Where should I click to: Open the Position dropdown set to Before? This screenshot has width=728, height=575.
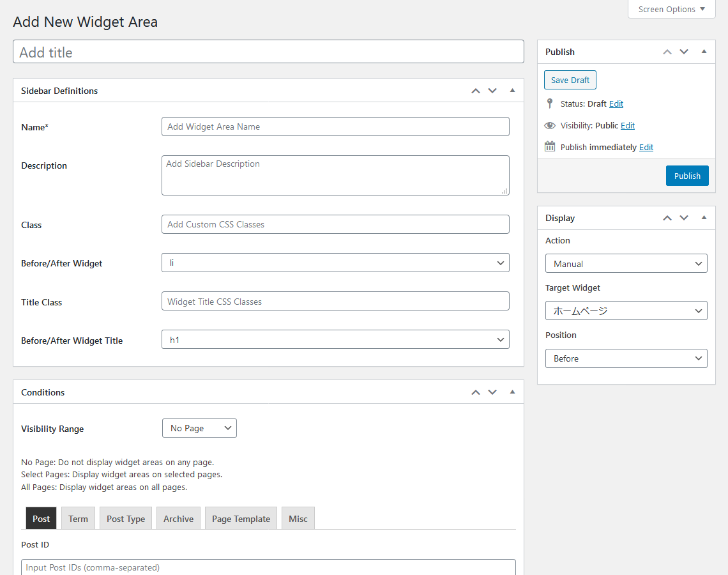pos(626,358)
